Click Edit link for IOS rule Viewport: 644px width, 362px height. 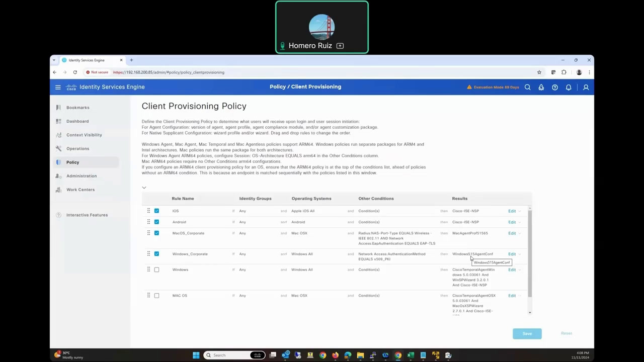tap(512, 211)
